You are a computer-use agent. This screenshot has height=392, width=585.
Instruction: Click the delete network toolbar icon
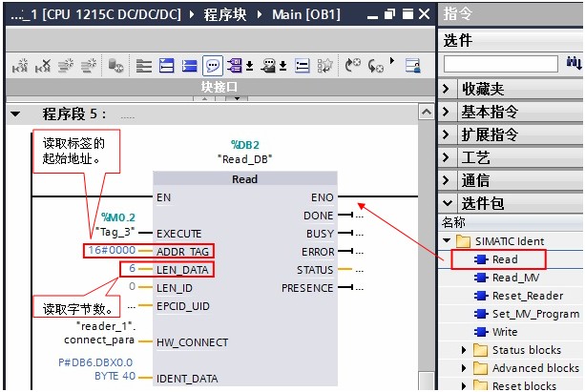[43, 66]
